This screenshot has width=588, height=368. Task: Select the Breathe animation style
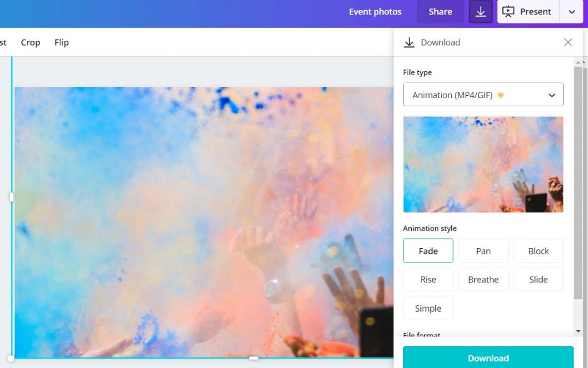(483, 279)
